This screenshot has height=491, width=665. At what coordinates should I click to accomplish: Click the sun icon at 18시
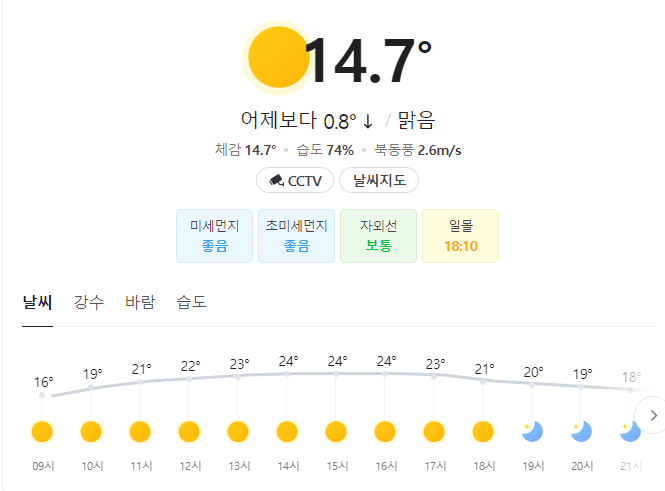tap(483, 432)
